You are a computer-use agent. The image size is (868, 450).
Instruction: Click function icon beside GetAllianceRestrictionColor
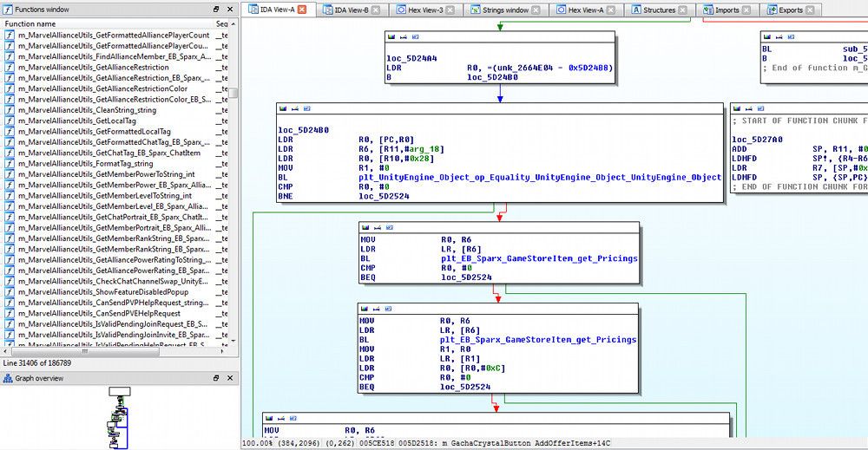pyautogui.click(x=10, y=88)
